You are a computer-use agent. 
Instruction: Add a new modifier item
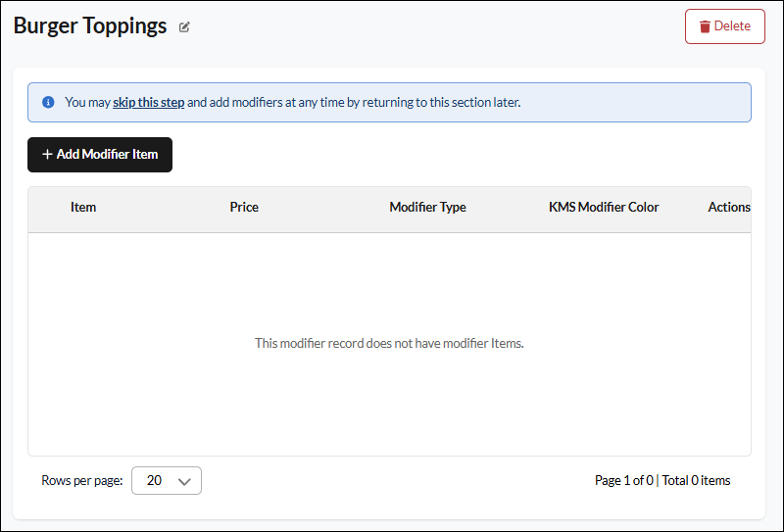(x=100, y=155)
